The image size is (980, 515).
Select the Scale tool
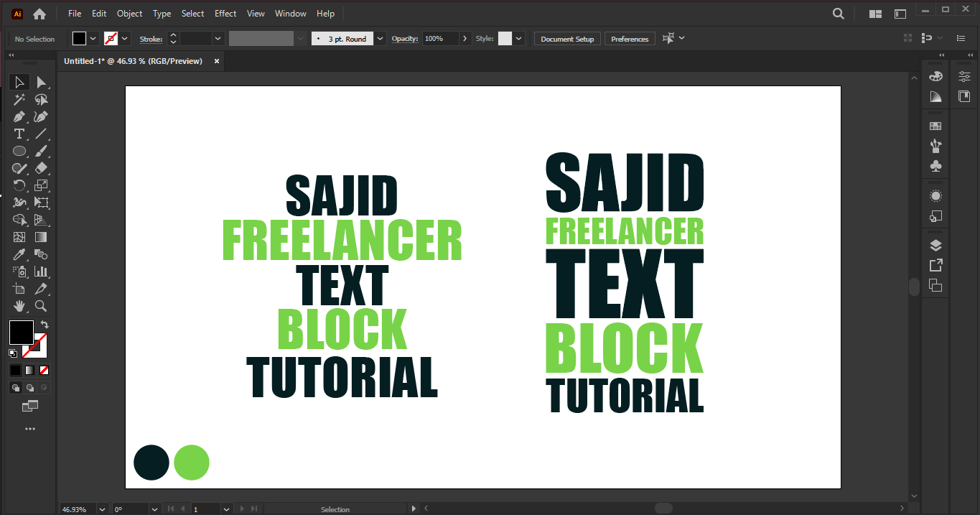click(41, 185)
